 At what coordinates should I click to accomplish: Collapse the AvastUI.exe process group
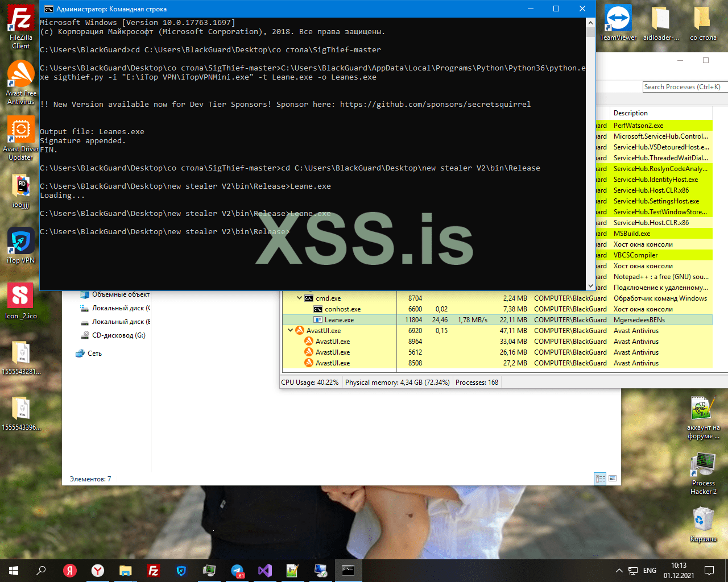coord(290,330)
